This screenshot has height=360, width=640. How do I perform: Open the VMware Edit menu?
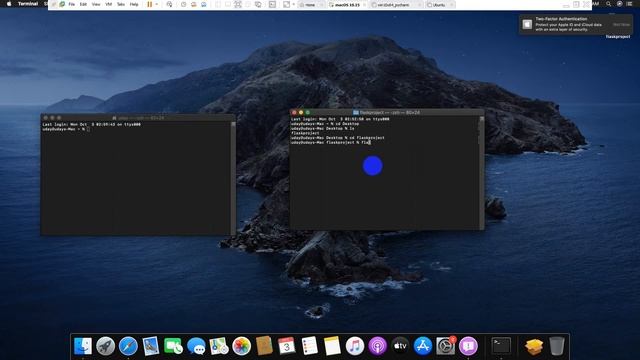click(x=83, y=4)
